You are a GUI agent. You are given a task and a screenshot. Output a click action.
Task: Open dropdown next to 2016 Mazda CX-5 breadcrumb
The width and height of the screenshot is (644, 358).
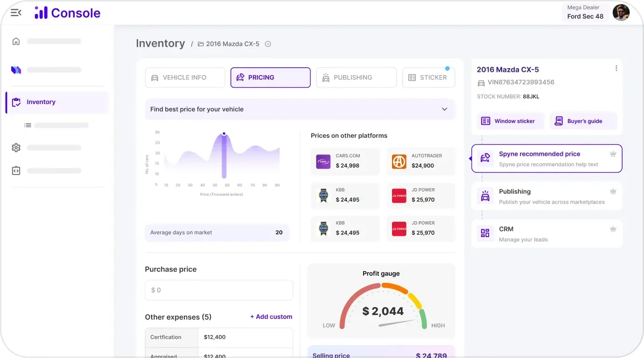[268, 44]
